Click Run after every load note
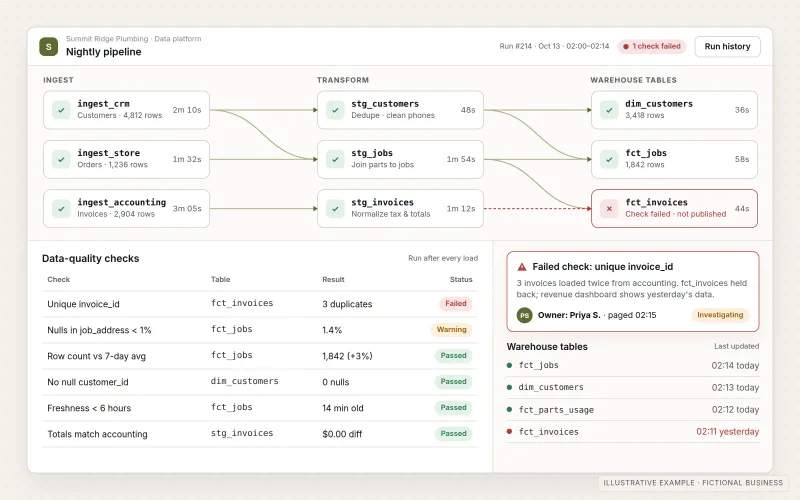Image resolution: width=800 pixels, height=500 pixels. tap(443, 258)
